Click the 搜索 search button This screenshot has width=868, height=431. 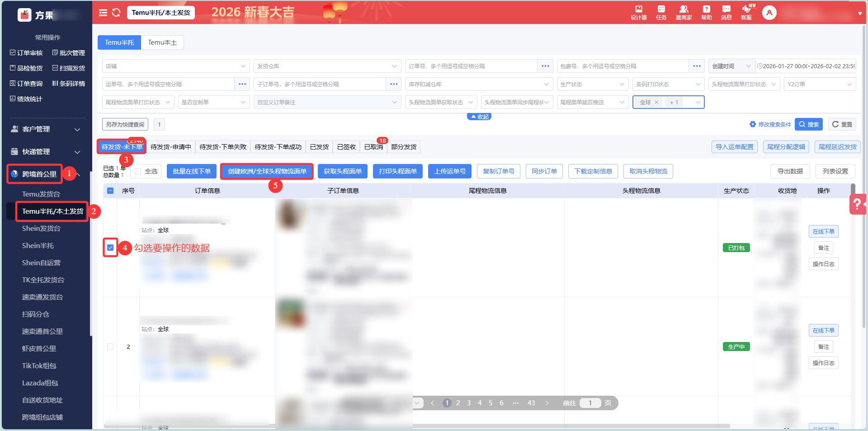(x=808, y=124)
